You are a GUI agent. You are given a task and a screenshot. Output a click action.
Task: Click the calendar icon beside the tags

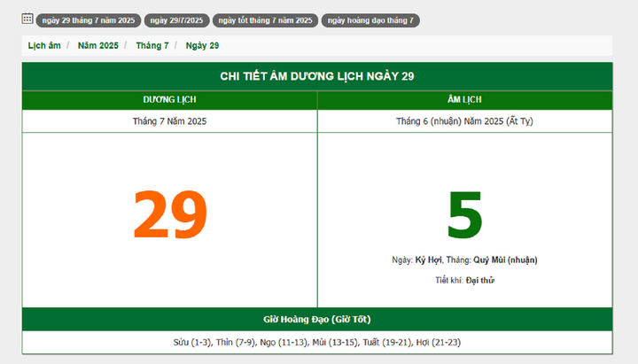[x=27, y=19]
